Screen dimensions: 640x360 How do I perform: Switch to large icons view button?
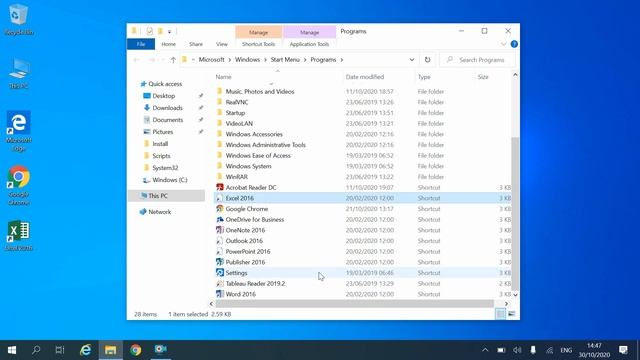511,314
